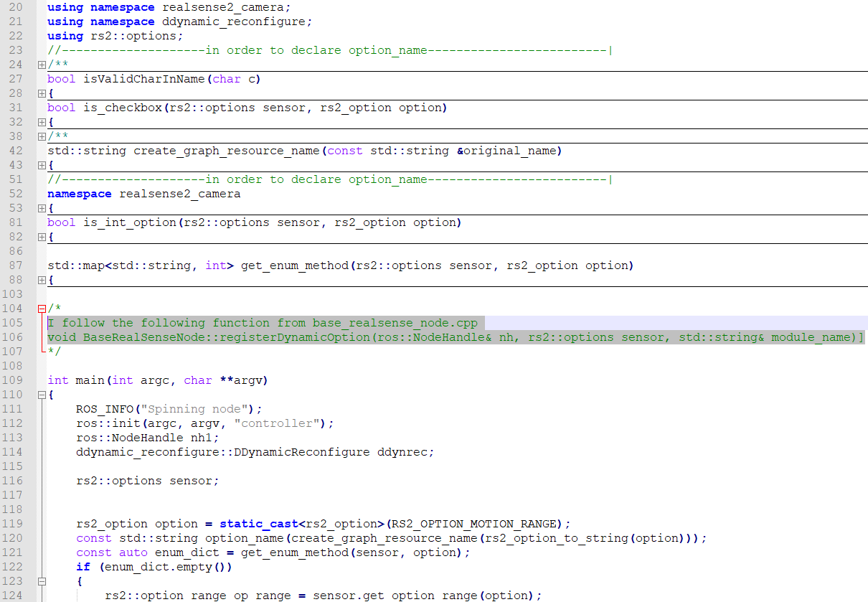Expand the folded comment block at line 24

(x=41, y=65)
